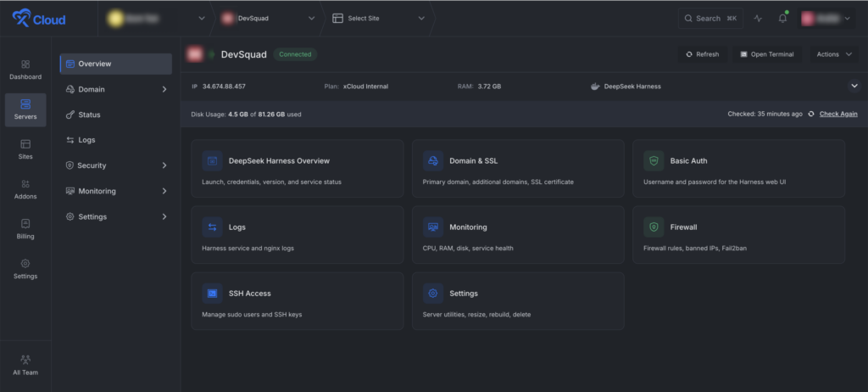This screenshot has height=392, width=868.
Task: Open Sites in the left sidebar
Action: click(25, 149)
